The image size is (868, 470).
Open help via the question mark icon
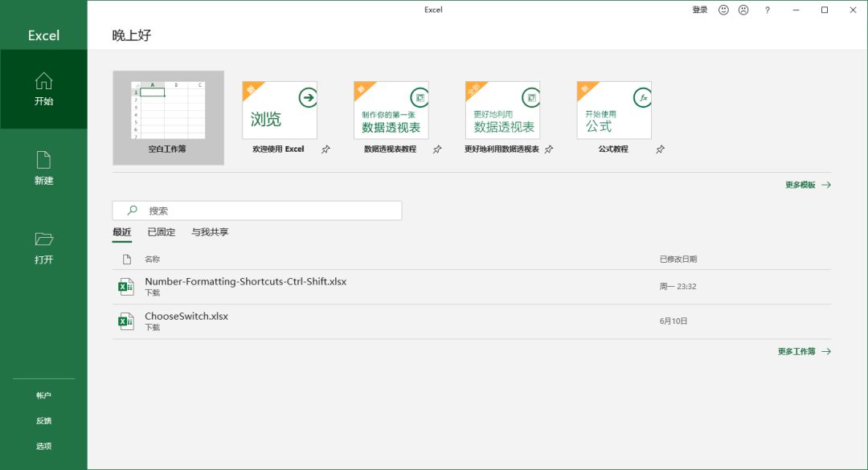click(768, 10)
